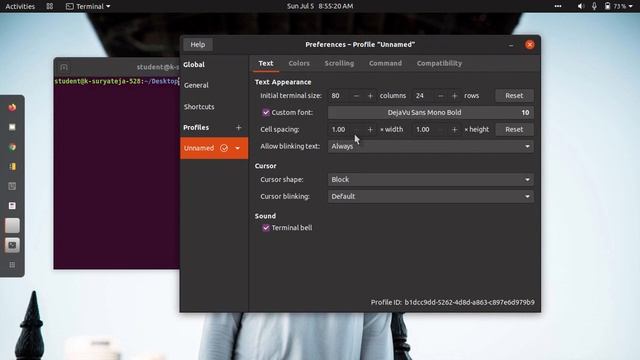
Task: Click the Global heading in sidebar
Action: click(x=194, y=65)
